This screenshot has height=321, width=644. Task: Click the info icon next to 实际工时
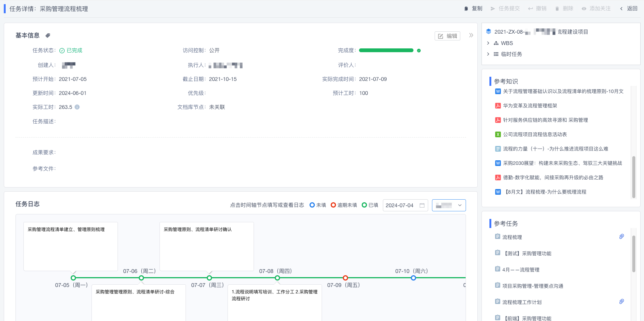[77, 107]
